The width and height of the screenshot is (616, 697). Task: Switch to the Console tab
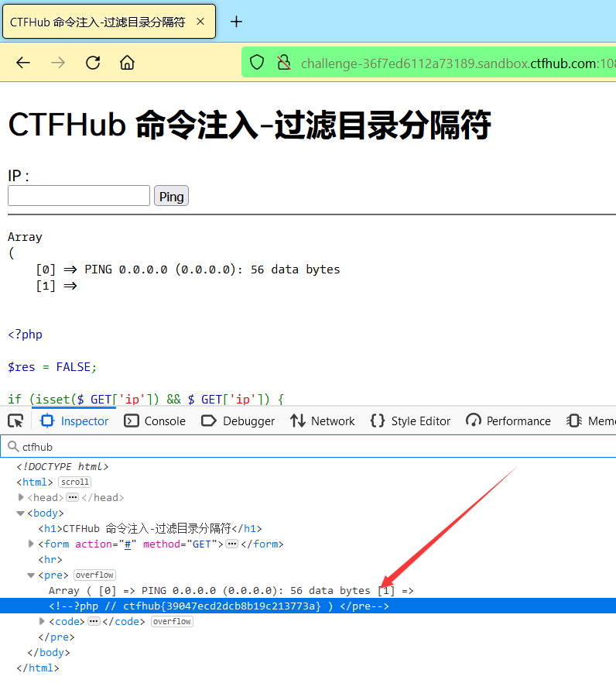pyautogui.click(x=155, y=421)
